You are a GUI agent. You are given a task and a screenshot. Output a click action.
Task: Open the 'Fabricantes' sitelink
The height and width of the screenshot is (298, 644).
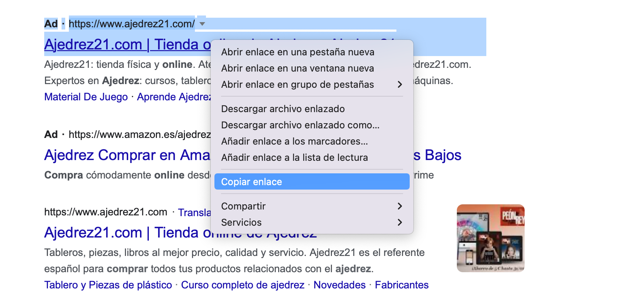[402, 285]
